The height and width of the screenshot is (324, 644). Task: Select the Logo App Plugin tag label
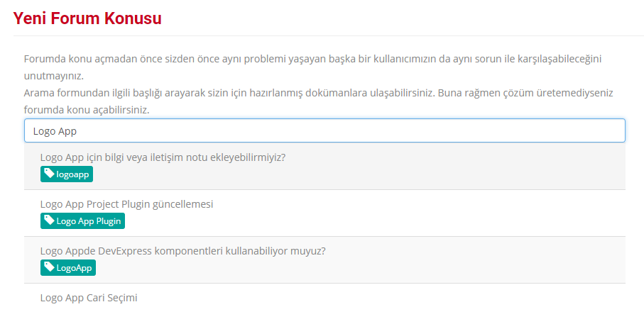pyautogui.click(x=82, y=220)
